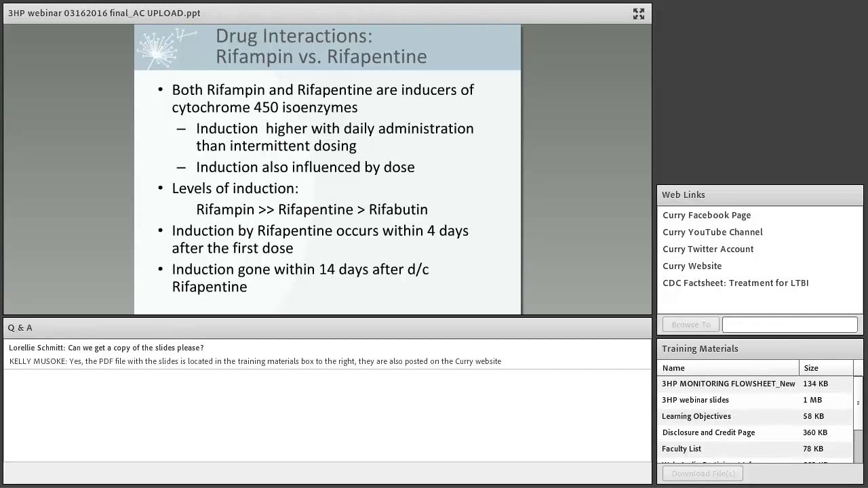Select Curry Twitter Account web link
The height and width of the screenshot is (488, 868).
708,249
